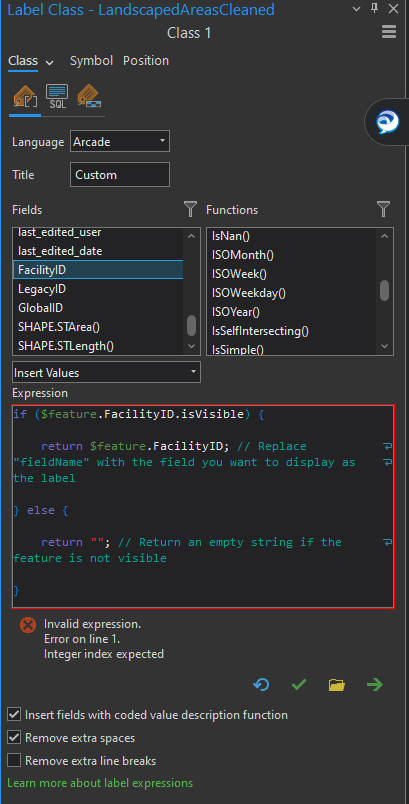This screenshot has height=804, width=409.
Task: Open the Label expression icon tab
Action: pyautogui.click(x=26, y=96)
